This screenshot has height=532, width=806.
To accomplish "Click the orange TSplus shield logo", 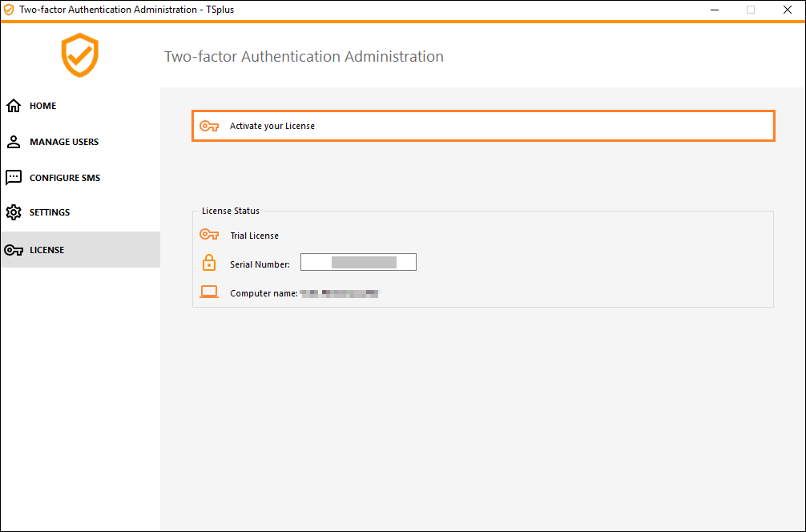I will (x=79, y=55).
